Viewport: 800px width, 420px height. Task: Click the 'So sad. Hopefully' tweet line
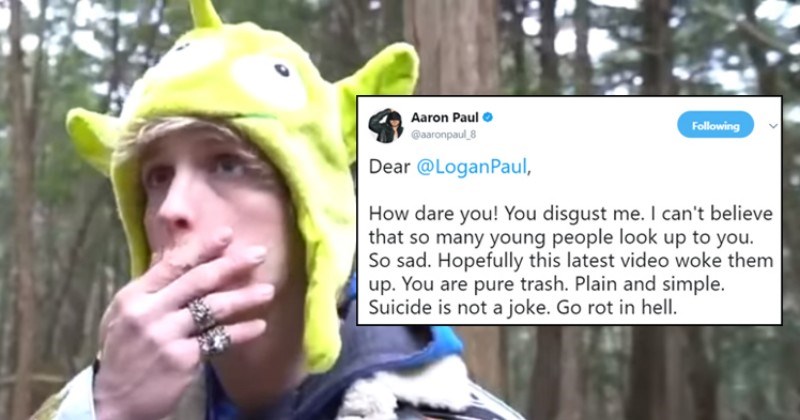(571, 261)
